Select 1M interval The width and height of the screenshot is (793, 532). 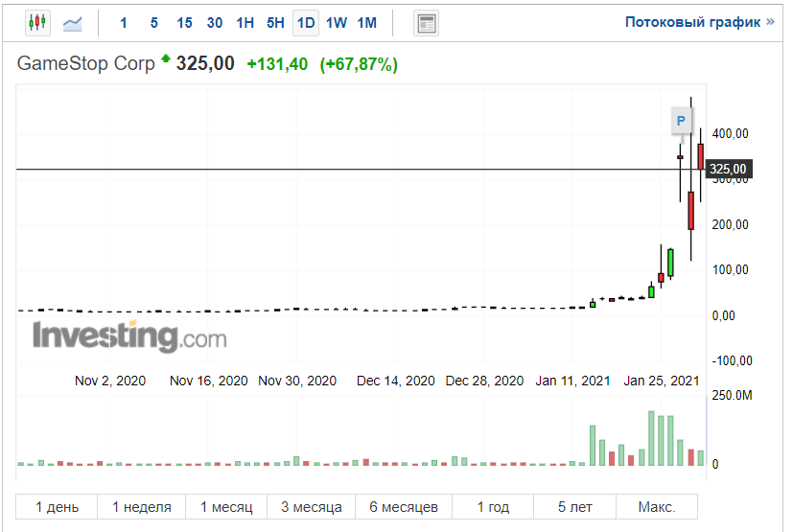[x=366, y=23]
